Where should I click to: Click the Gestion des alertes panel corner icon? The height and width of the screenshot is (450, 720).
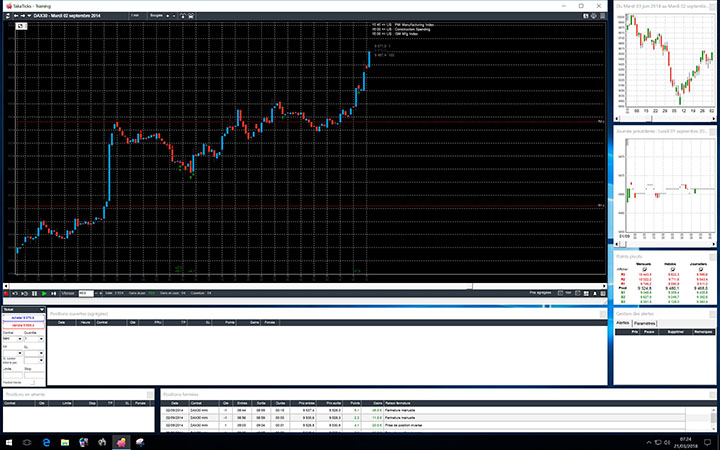(712, 315)
